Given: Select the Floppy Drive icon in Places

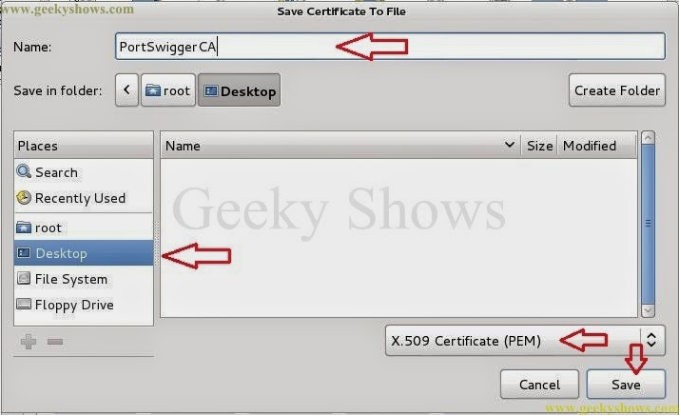Looking at the screenshot, I should (x=23, y=304).
